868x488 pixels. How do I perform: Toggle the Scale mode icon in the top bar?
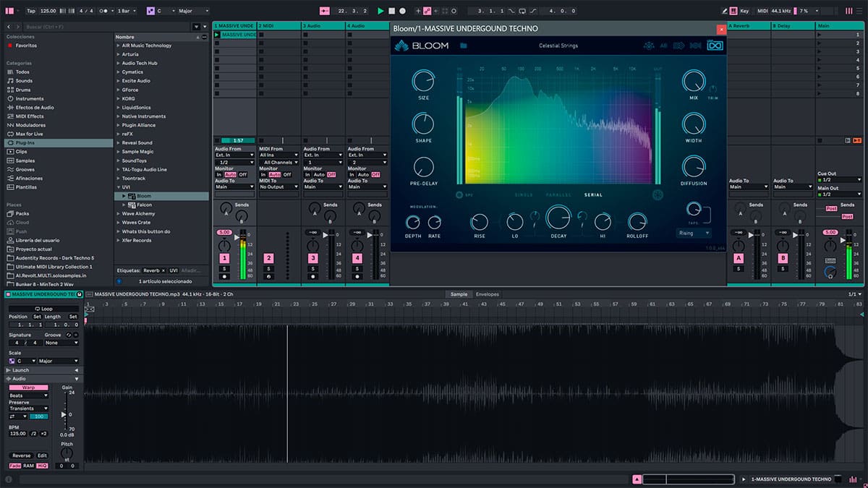(x=150, y=11)
